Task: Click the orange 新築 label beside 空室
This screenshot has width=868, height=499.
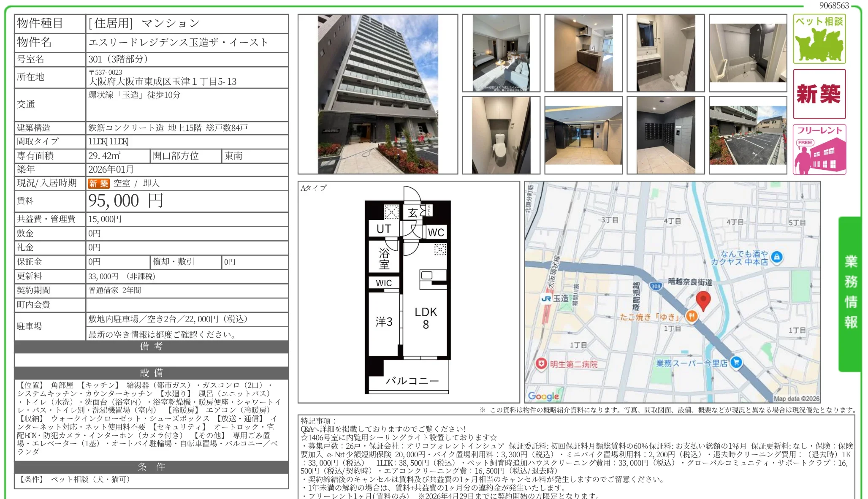Action: (98, 183)
